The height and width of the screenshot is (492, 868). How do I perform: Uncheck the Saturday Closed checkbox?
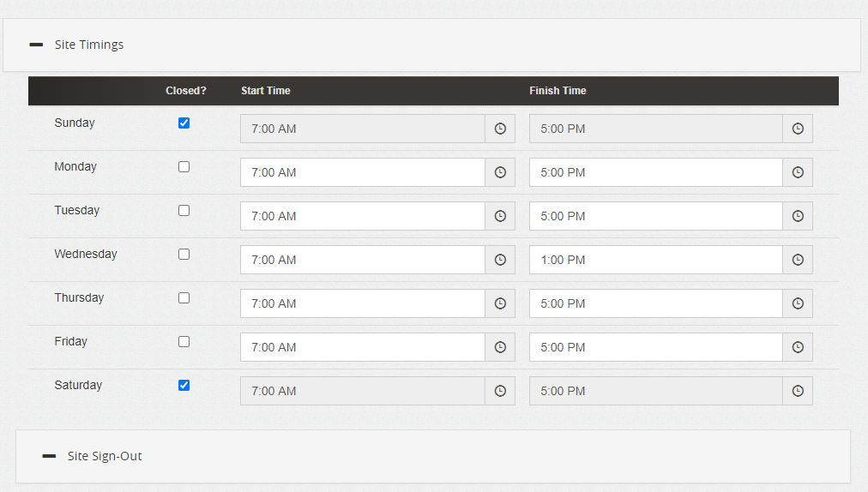point(184,385)
